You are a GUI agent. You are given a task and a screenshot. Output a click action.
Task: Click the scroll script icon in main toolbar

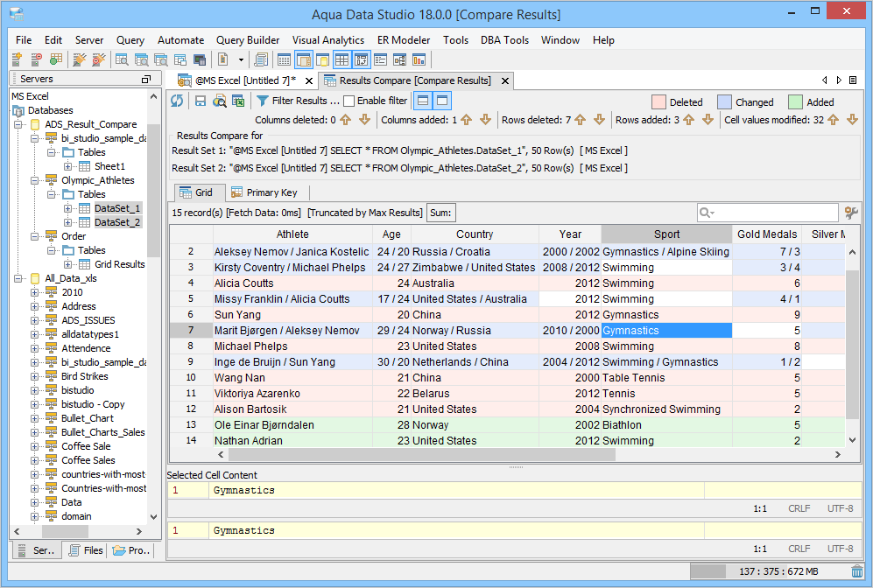261,59
